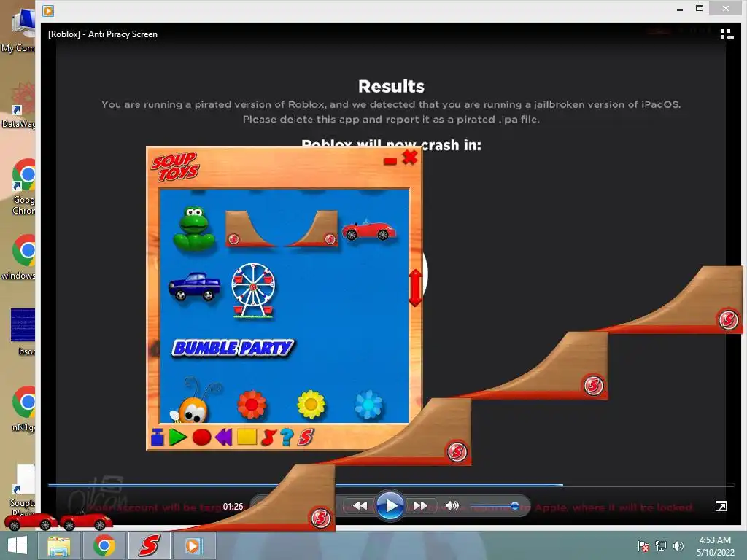Click the Soup Toys logo in toolbox
Screen dimensions: 747x560
click(x=175, y=167)
